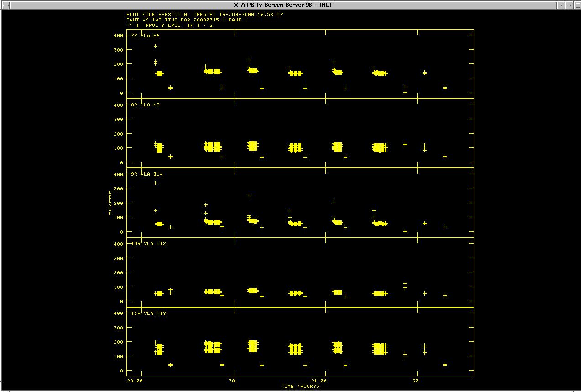Click the 400 y-axis label of the top panel
581x392 pixels.
[118, 35]
